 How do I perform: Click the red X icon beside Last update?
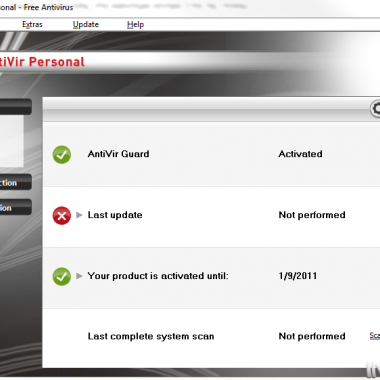(x=62, y=216)
